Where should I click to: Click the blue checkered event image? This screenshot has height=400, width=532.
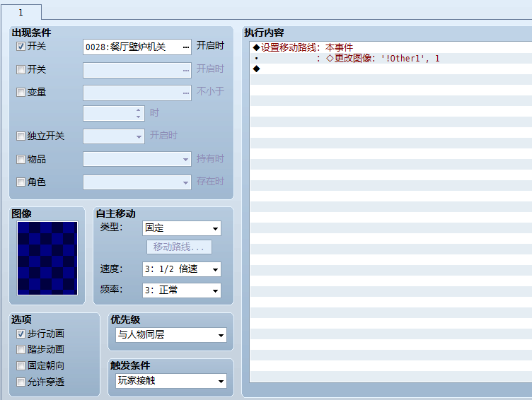pos(47,258)
